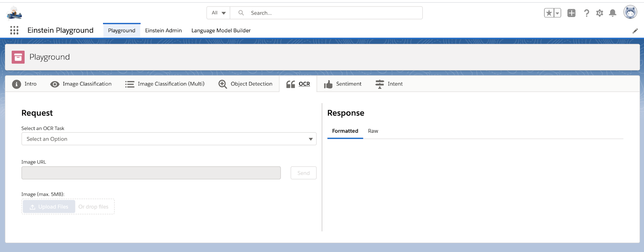Open the App Launcher grid icon
Image resolution: width=644 pixels, height=252 pixels.
click(x=14, y=30)
